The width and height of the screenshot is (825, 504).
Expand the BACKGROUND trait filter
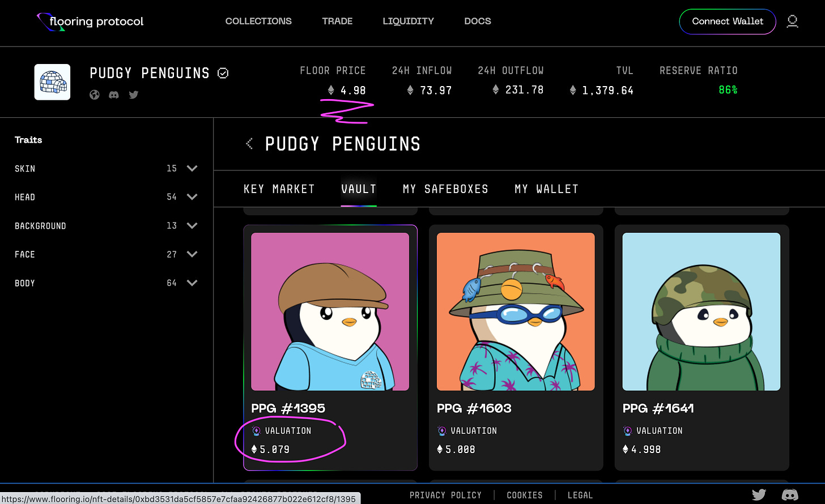pos(192,225)
